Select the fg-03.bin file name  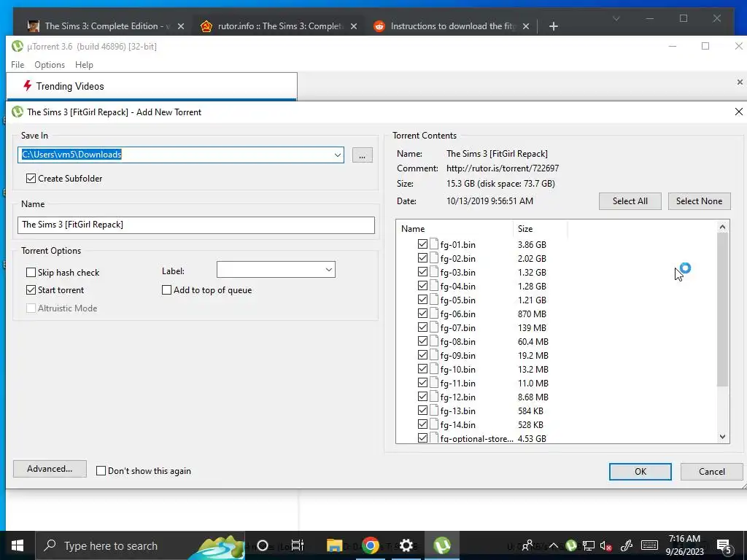(457, 273)
